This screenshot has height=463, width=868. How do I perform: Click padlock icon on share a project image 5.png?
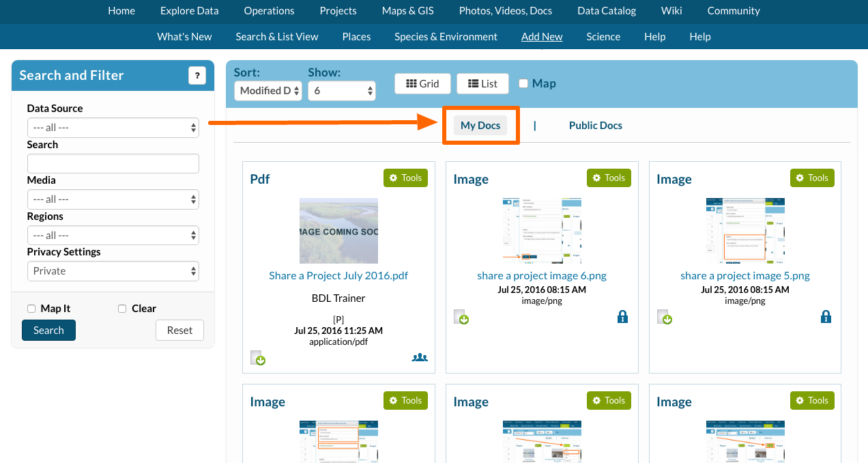click(x=826, y=317)
